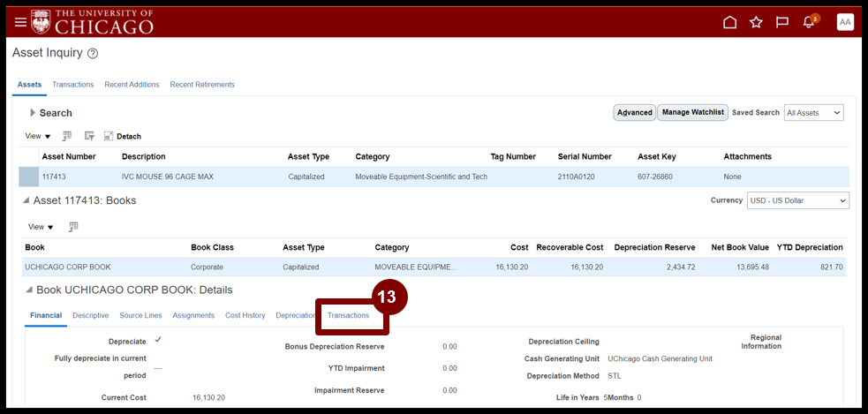Collapse the Asset 117413: Books section

click(x=26, y=200)
